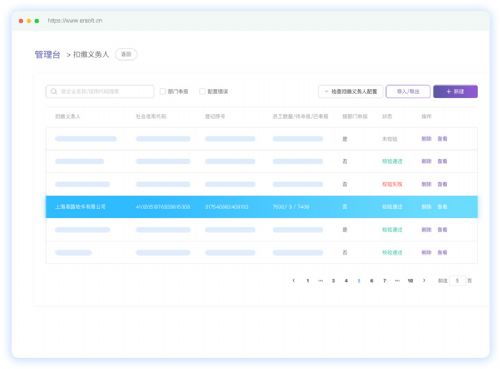Click the 状态 column header
The image size is (500, 369).
(x=387, y=116)
